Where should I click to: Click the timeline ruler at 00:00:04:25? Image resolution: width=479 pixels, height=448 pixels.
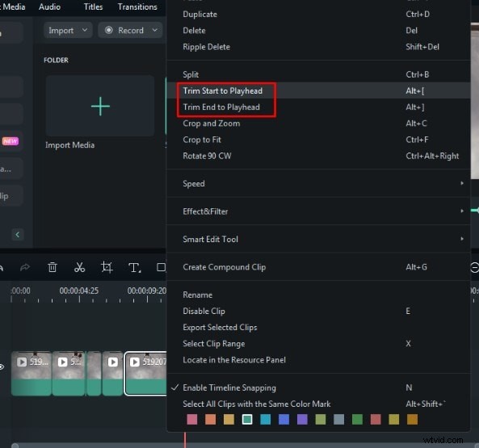point(79,291)
